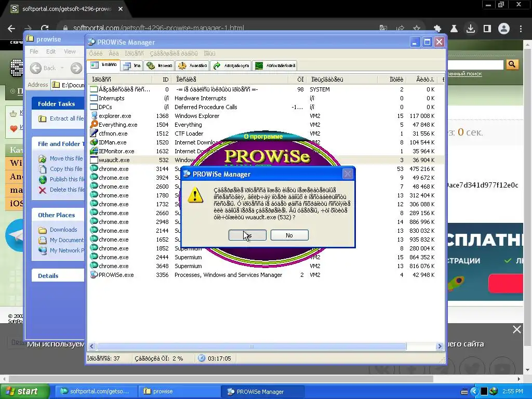Viewport: 532px width, 399px height.
Task: Switch to softportal.com taskbar button
Action: (x=97, y=391)
